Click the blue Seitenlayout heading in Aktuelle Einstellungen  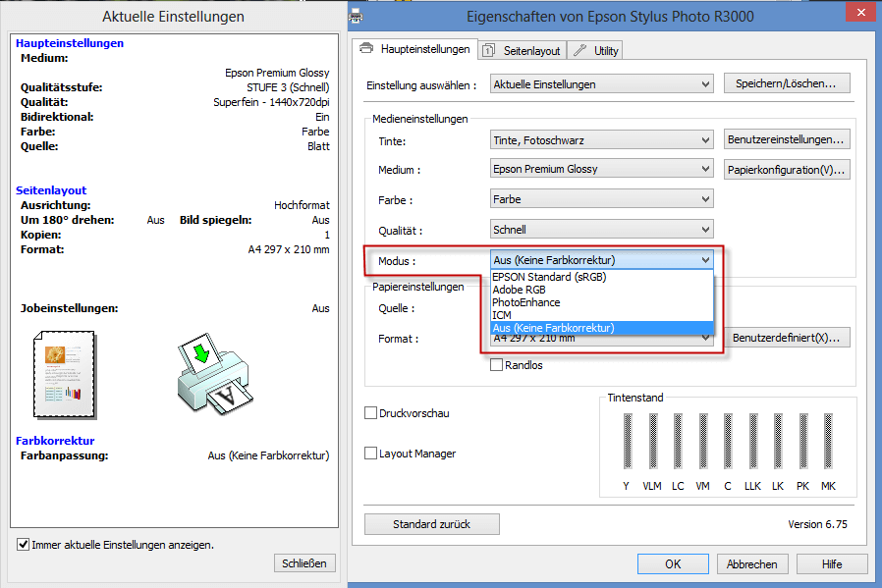[51, 190]
